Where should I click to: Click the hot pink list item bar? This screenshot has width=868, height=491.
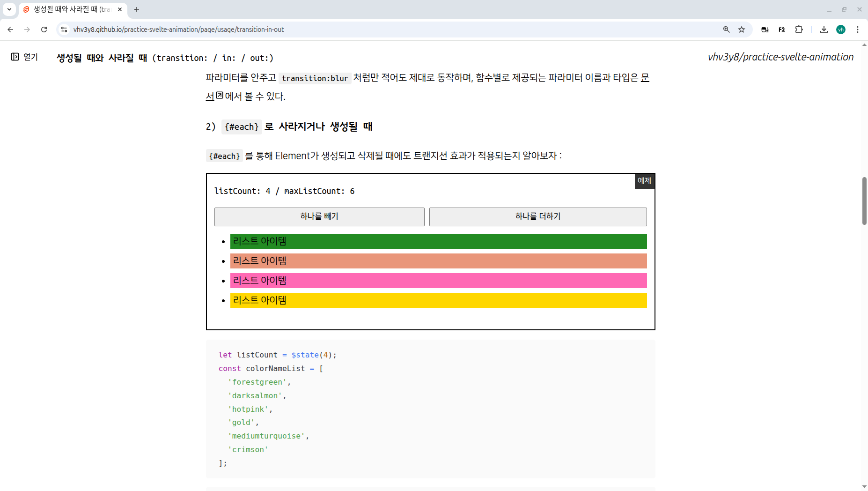coord(438,281)
